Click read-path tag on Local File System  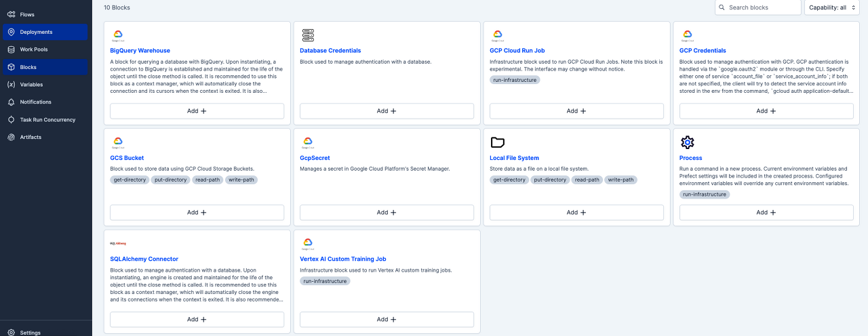587,180
